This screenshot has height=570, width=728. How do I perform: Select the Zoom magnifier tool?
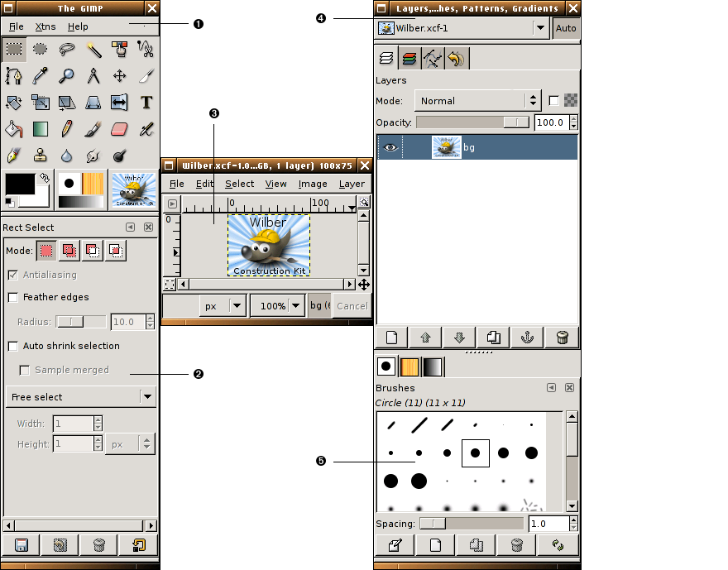click(66, 76)
